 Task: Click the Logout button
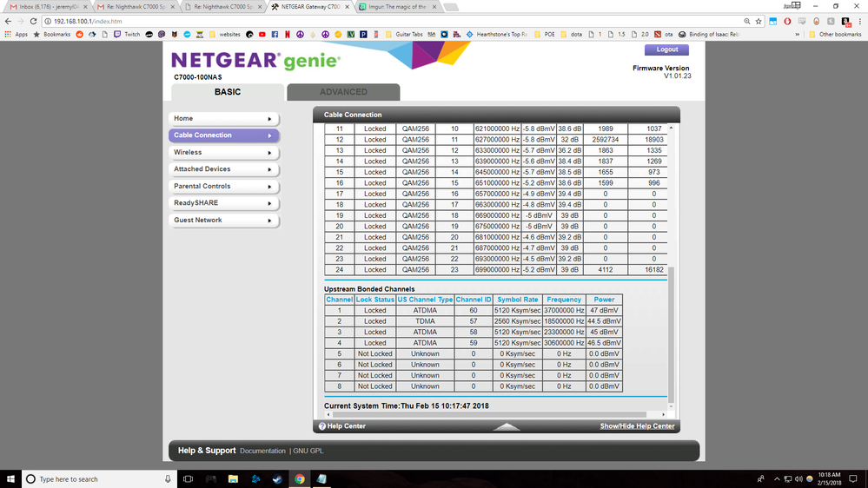point(666,49)
